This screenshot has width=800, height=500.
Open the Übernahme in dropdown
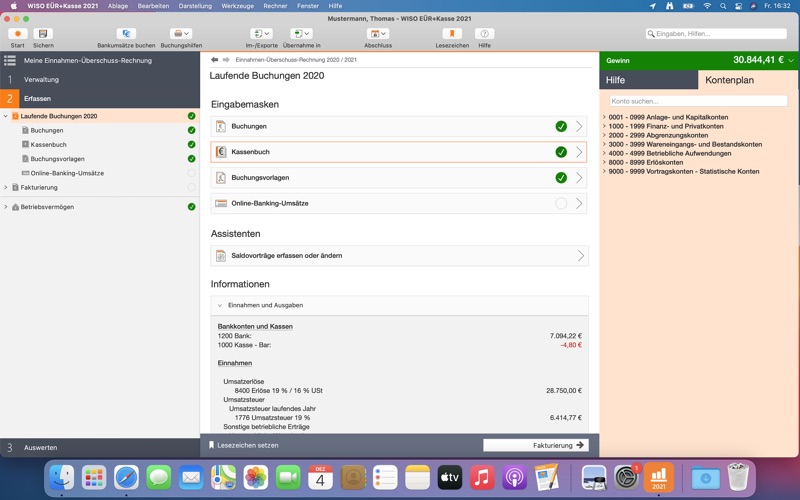tap(301, 34)
